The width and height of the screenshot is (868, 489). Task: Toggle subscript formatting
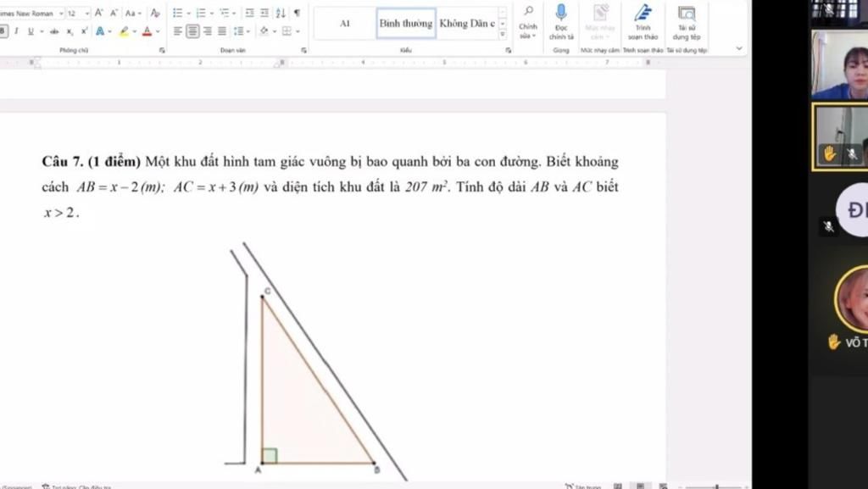pyautogui.click(x=70, y=31)
